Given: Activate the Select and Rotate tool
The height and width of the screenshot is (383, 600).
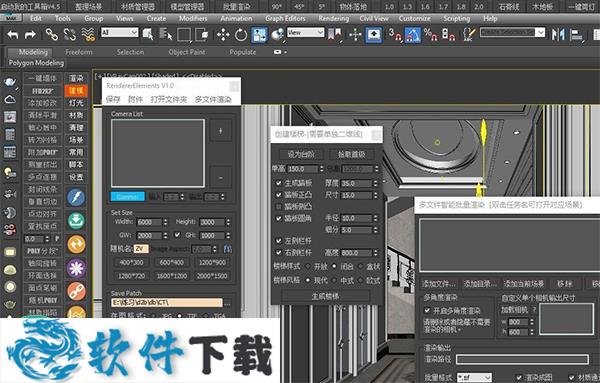Looking at the screenshot, I should click(x=241, y=35).
